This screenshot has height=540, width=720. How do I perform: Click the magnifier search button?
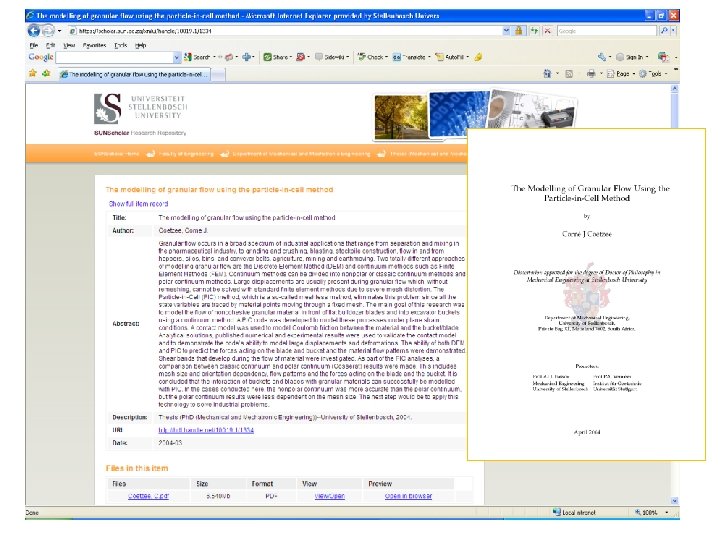(664, 31)
